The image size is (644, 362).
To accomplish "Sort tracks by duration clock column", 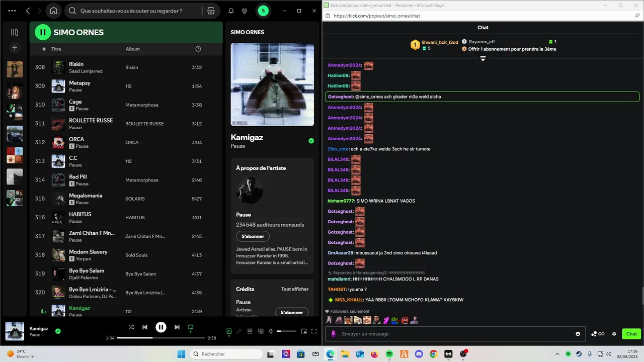I will 198,49.
